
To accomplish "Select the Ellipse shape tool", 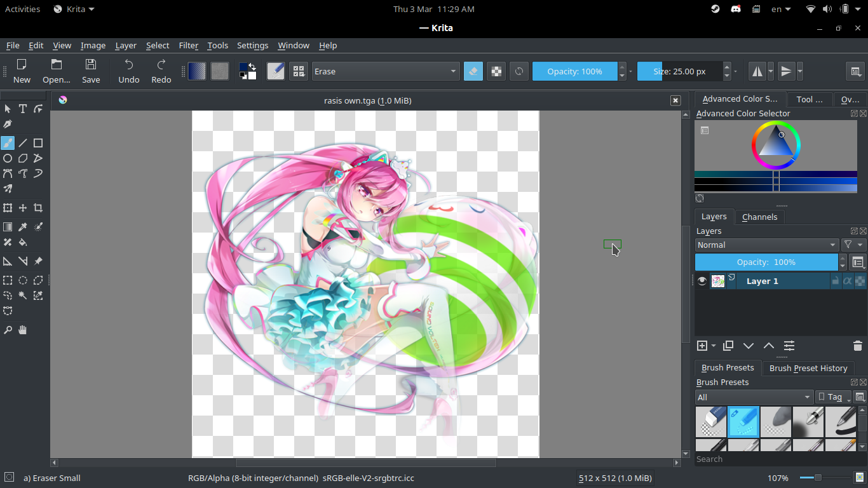I will click(8, 158).
